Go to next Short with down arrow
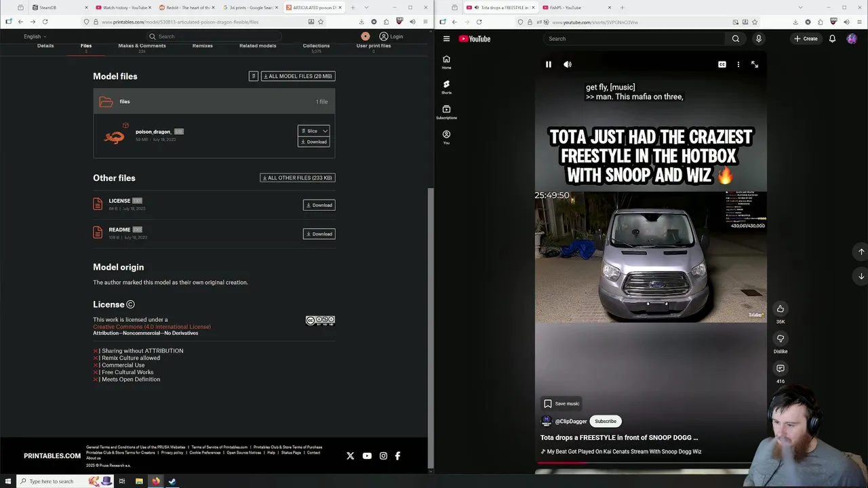The height and width of the screenshot is (488, 868). click(x=861, y=276)
